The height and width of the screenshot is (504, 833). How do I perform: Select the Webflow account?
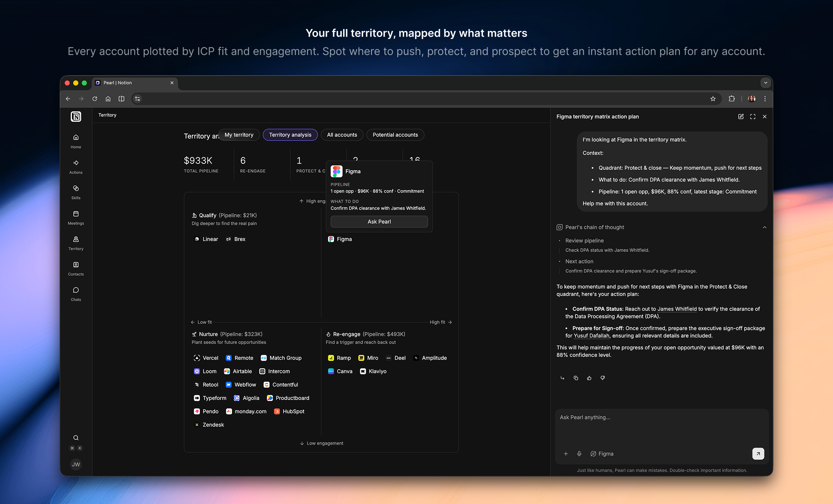241,384
